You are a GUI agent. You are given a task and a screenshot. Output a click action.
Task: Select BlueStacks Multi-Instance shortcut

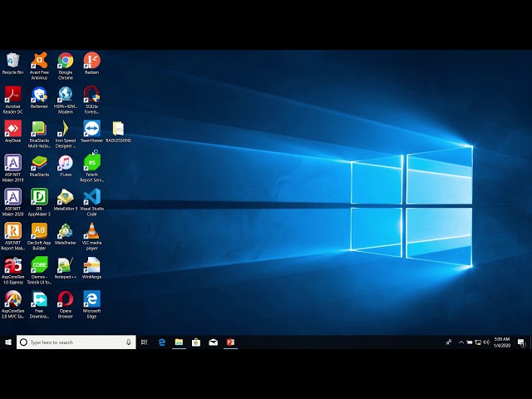pos(39,134)
